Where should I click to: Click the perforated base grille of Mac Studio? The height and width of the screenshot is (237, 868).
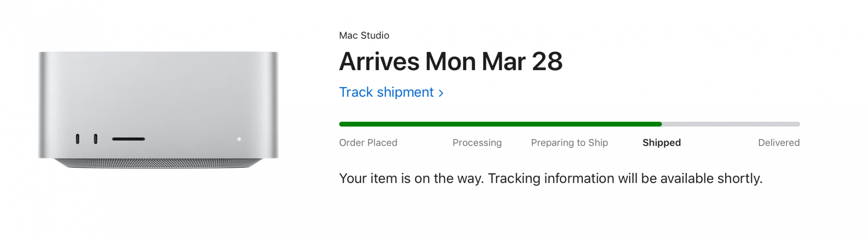158,163
